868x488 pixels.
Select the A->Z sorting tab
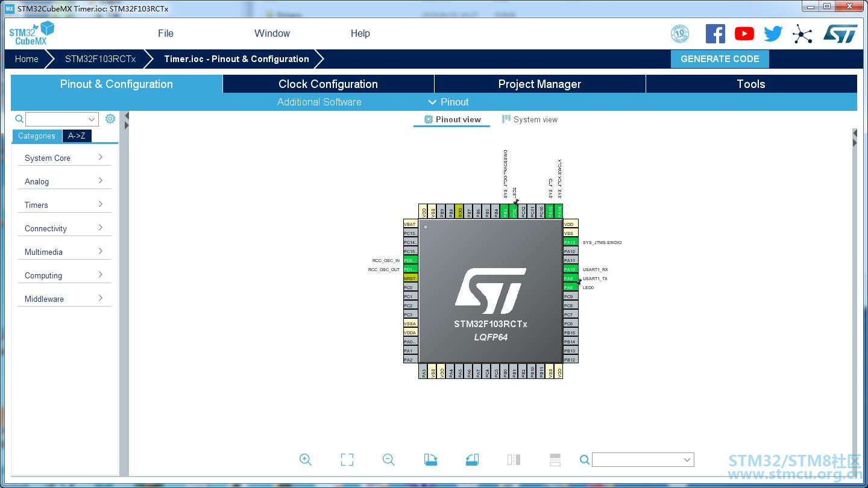tap(77, 136)
